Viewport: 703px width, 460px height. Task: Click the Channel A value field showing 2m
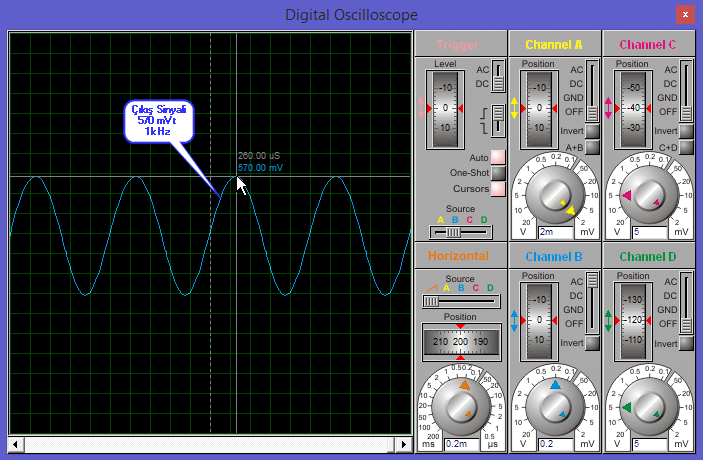click(x=555, y=232)
